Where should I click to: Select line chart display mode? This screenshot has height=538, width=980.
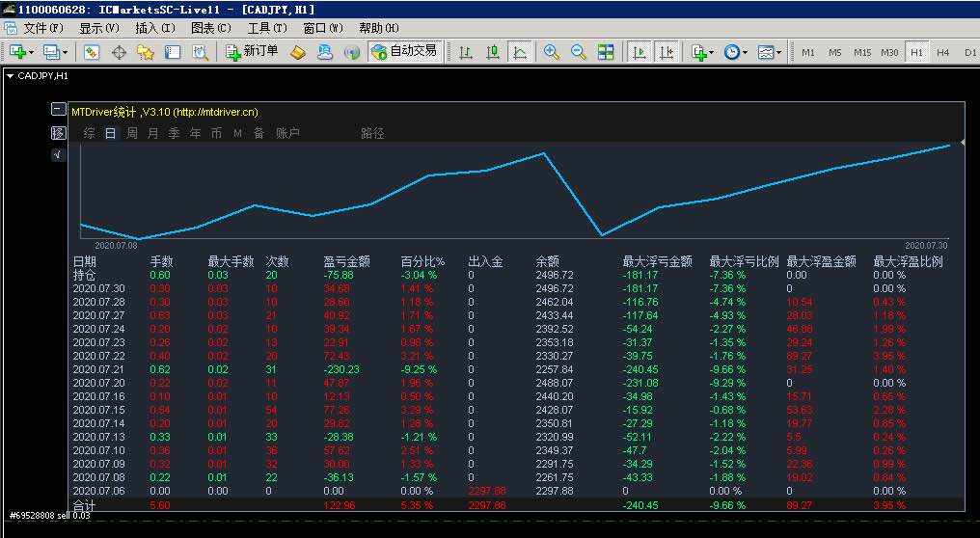click(520, 52)
